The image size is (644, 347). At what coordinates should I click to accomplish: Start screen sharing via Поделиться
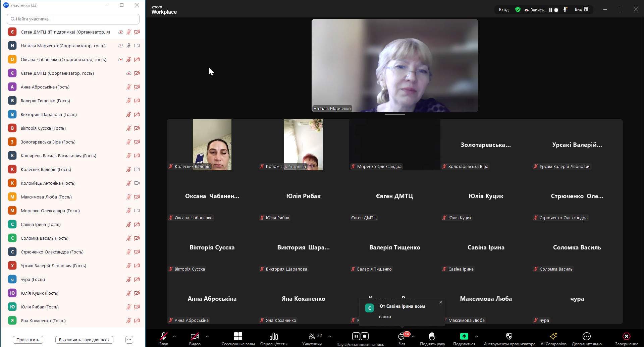coord(464,337)
